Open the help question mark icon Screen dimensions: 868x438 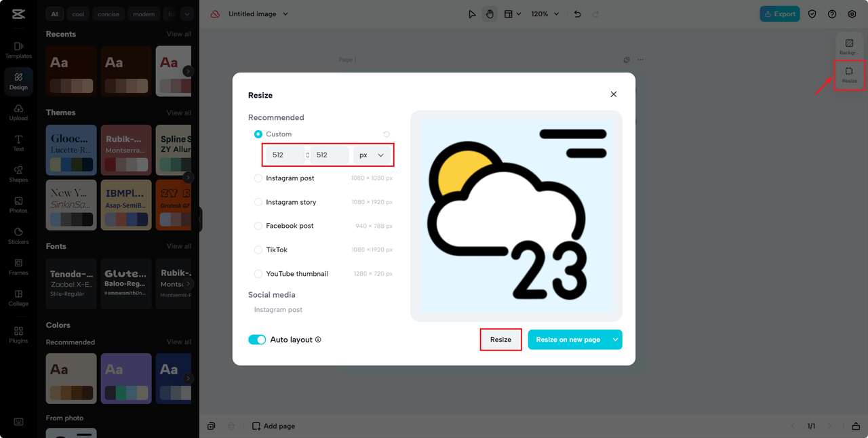(832, 14)
